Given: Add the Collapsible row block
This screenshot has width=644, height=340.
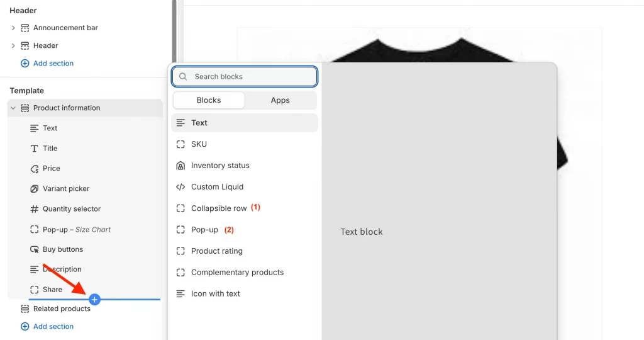Looking at the screenshot, I should pyautogui.click(x=245, y=208).
